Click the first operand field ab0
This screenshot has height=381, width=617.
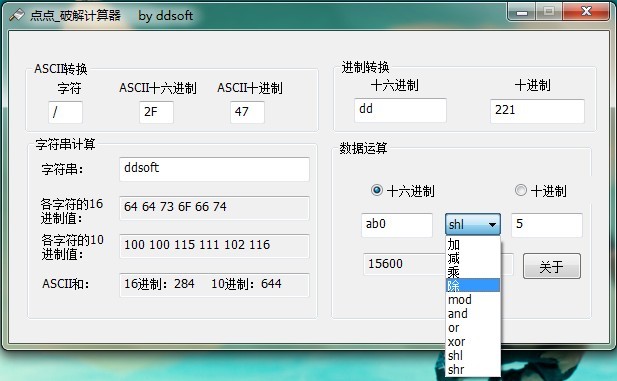pyautogui.click(x=397, y=225)
